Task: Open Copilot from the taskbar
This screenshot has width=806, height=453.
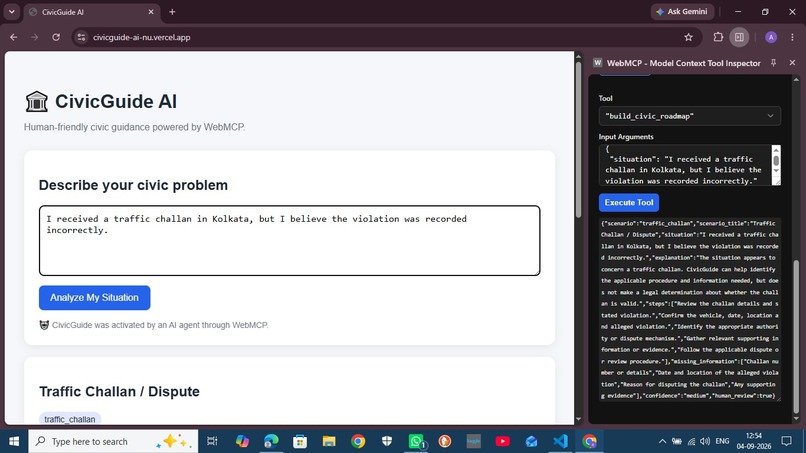Action: [x=242, y=441]
